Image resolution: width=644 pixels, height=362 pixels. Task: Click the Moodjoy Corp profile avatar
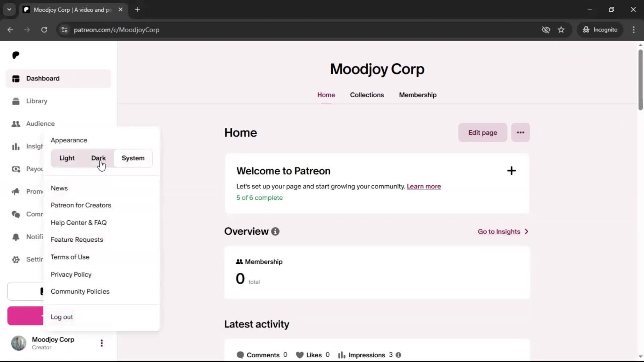[19, 343]
